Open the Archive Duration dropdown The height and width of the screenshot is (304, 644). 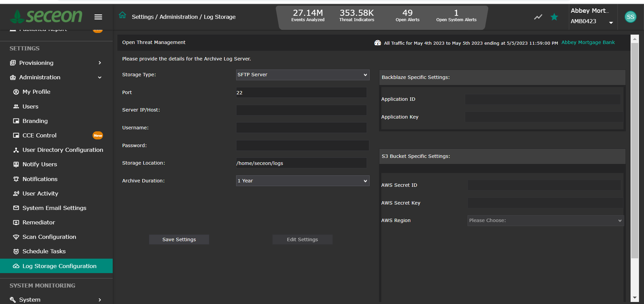tap(302, 181)
